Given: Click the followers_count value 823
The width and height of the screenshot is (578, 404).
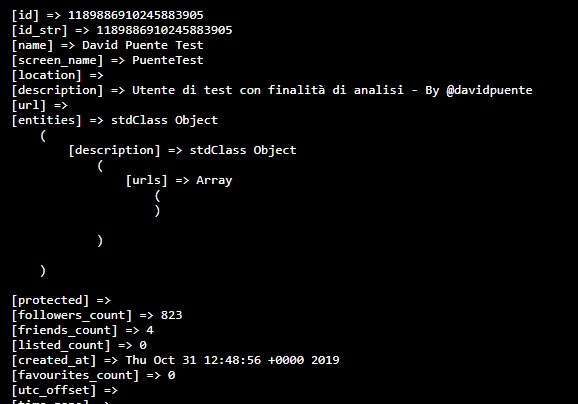Looking at the screenshot, I should click(x=171, y=315).
